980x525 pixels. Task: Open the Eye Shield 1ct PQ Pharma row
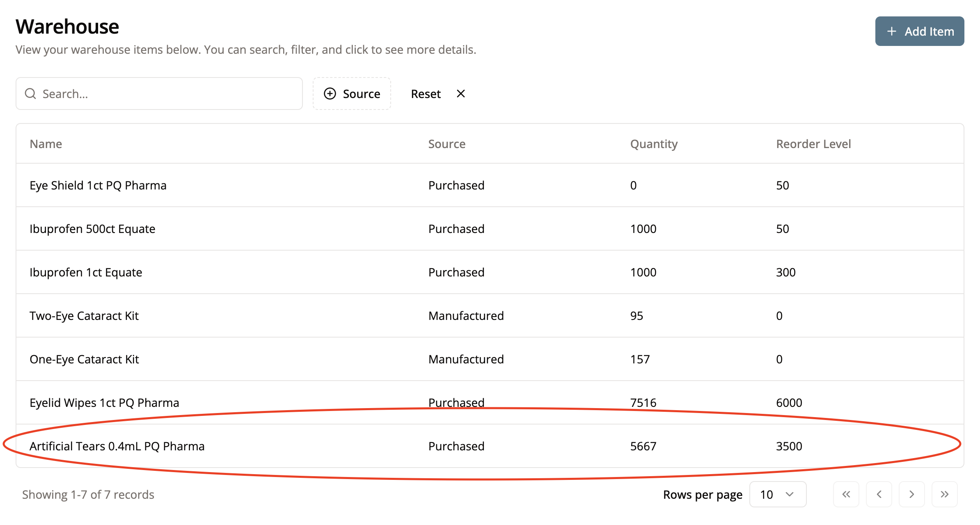98,185
